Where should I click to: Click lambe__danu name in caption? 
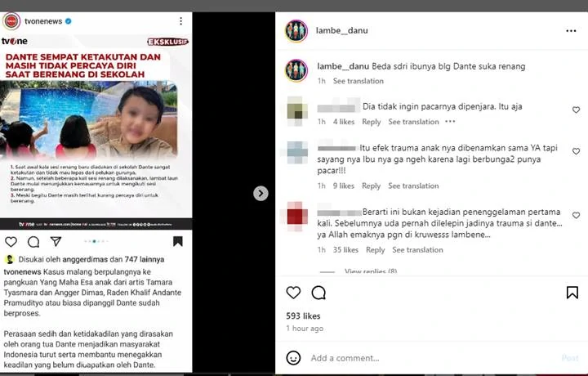343,66
